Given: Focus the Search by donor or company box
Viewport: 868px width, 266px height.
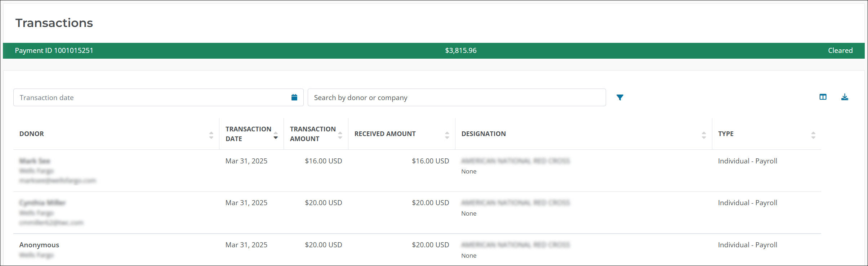Looking at the screenshot, I should tap(456, 98).
